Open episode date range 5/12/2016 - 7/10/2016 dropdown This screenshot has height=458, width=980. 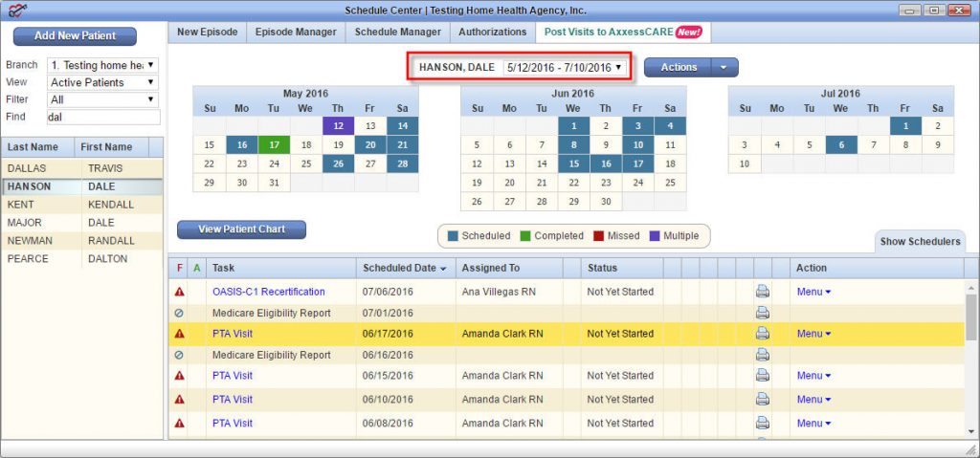(564, 68)
